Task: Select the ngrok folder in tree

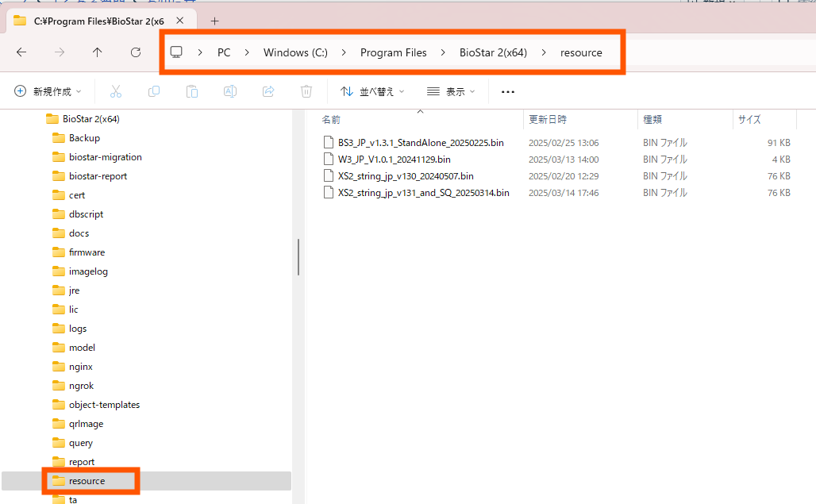Action: tap(81, 386)
